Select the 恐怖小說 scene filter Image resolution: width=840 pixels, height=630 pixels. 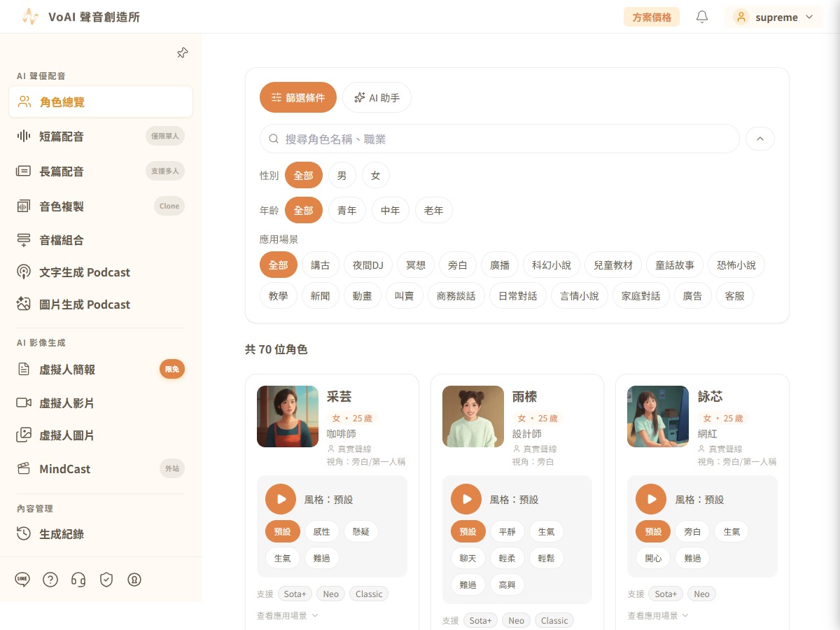(736, 265)
